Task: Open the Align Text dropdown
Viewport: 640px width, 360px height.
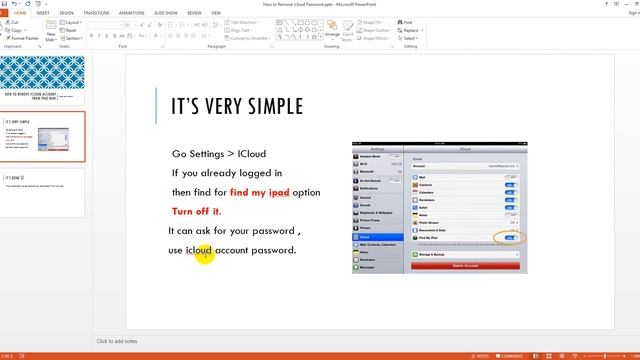Action: (238, 30)
